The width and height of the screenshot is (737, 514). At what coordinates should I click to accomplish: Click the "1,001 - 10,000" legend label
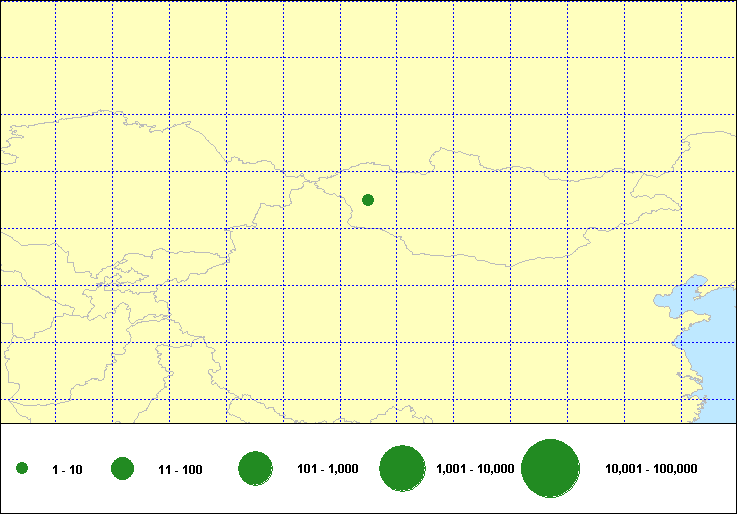[475, 469]
